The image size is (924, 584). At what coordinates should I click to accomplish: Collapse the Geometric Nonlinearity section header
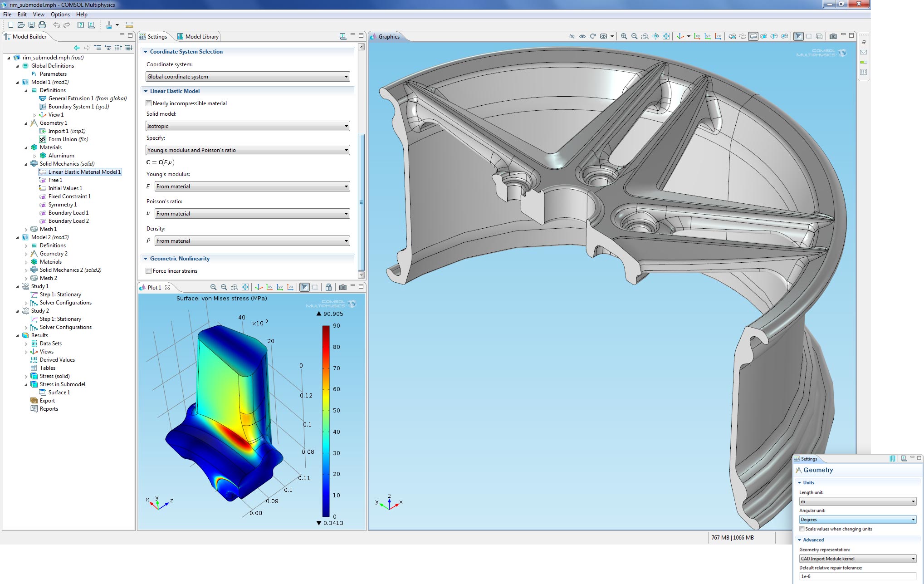pyautogui.click(x=180, y=259)
